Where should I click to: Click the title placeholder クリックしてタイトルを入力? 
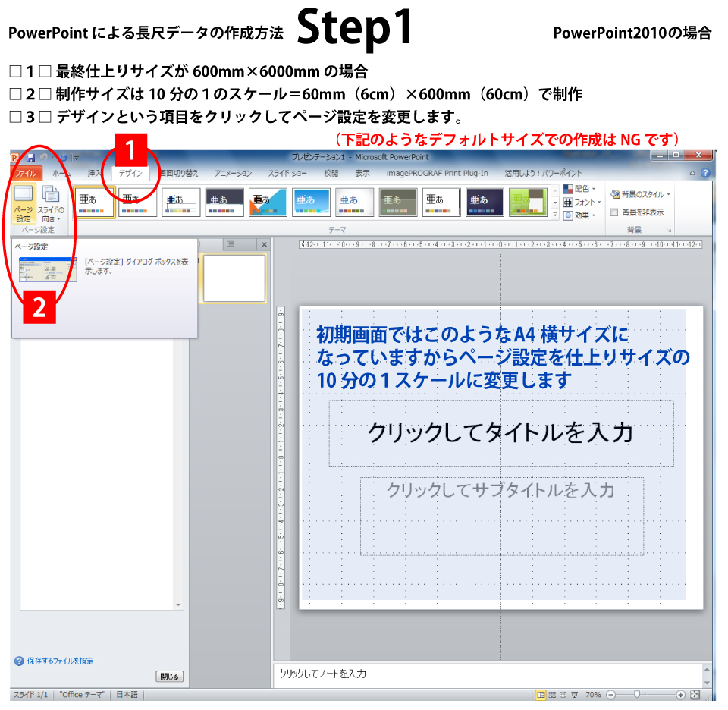click(501, 433)
